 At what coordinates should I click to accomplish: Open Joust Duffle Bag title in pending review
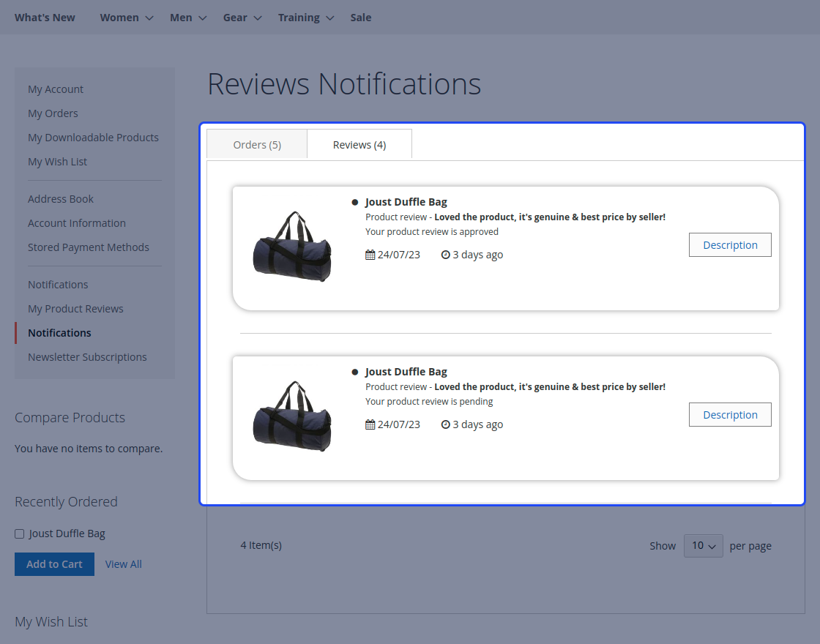[x=406, y=372]
